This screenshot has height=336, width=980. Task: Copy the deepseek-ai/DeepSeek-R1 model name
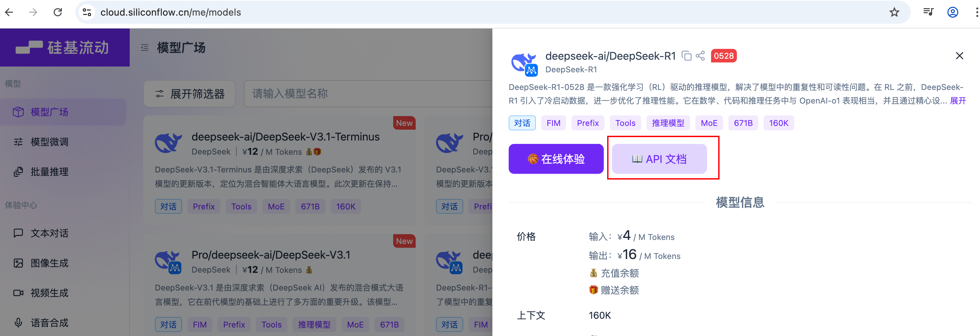pyautogui.click(x=686, y=56)
